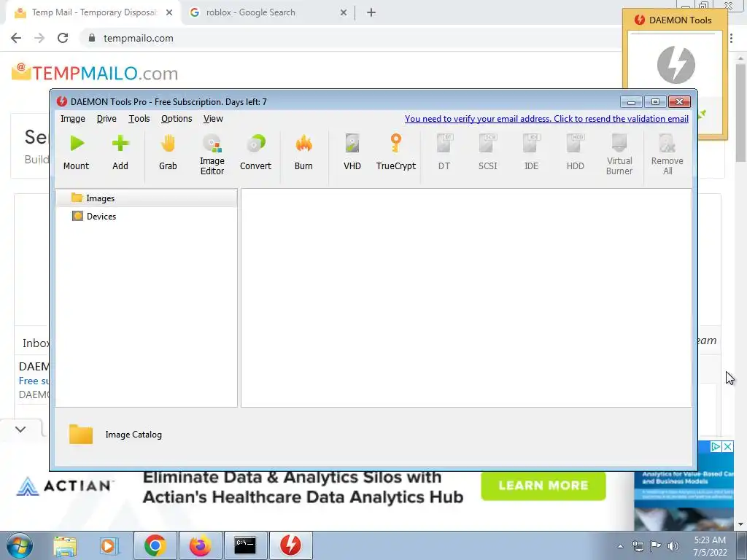747x560 pixels.
Task: Click the IDE drive icon
Action: pyautogui.click(x=531, y=143)
